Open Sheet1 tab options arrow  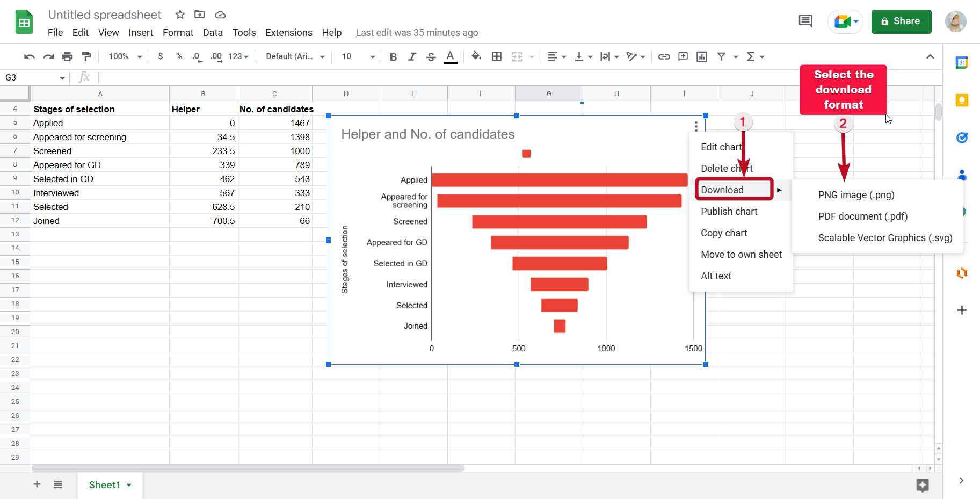(129, 485)
